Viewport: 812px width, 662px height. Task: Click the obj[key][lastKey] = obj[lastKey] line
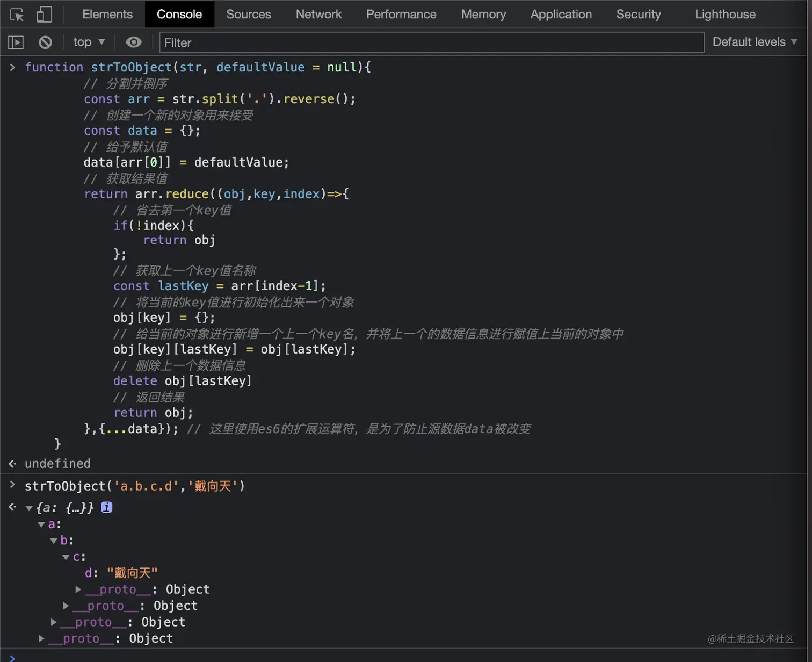(x=234, y=349)
